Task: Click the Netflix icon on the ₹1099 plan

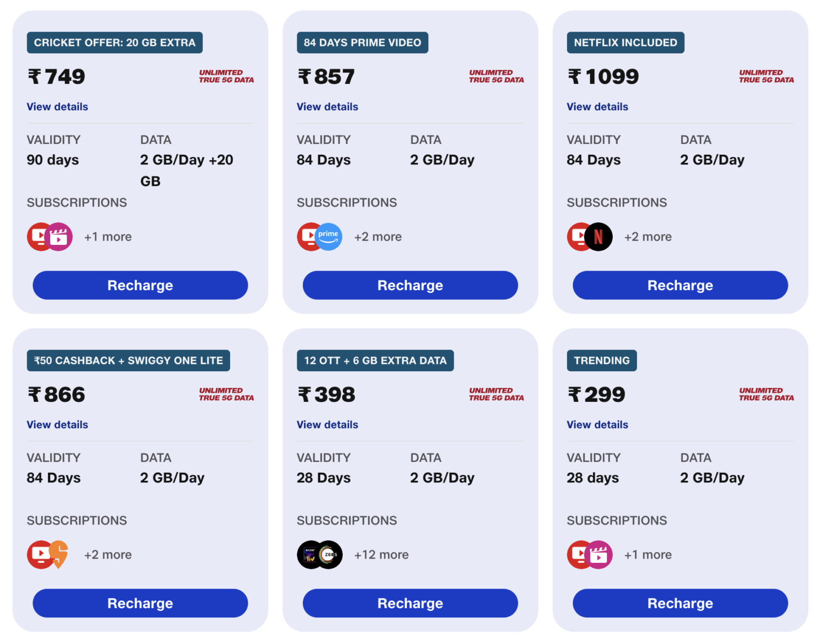Action: pos(600,236)
